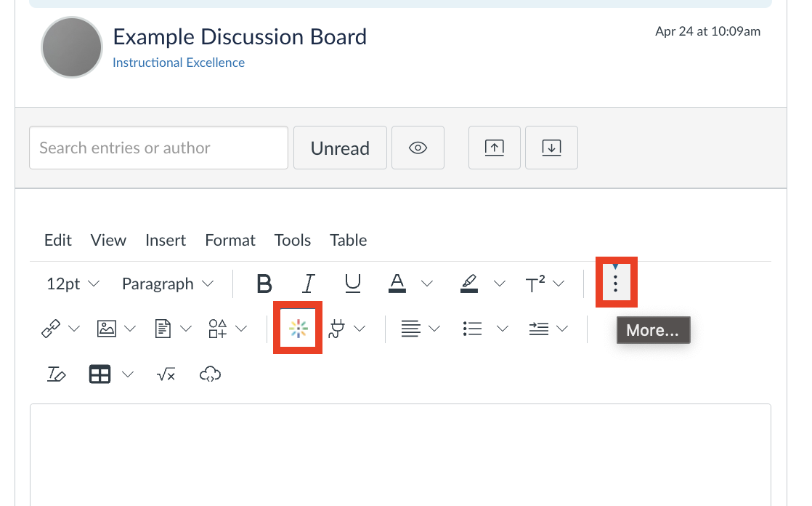
Task: Open the Format menu
Action: coord(230,240)
